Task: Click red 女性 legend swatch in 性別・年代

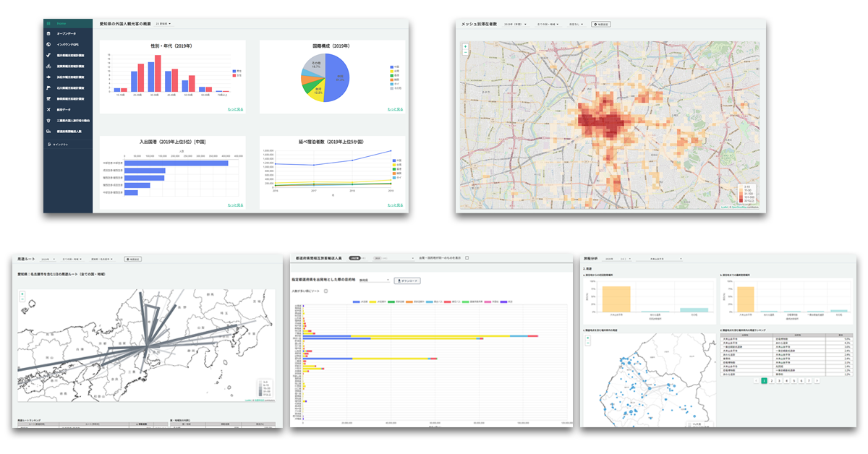Action: [x=234, y=75]
